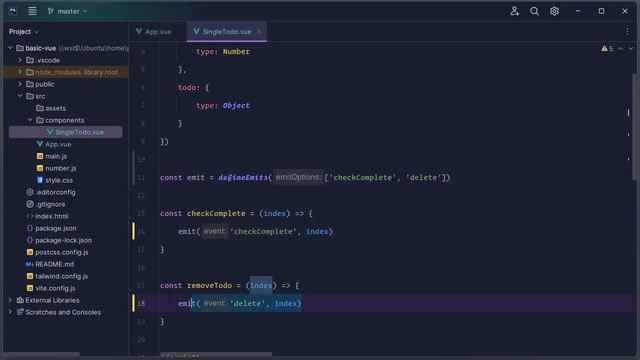This screenshot has height=360, width=640.
Task: Go to next highlighted error arrow
Action: (631, 49)
